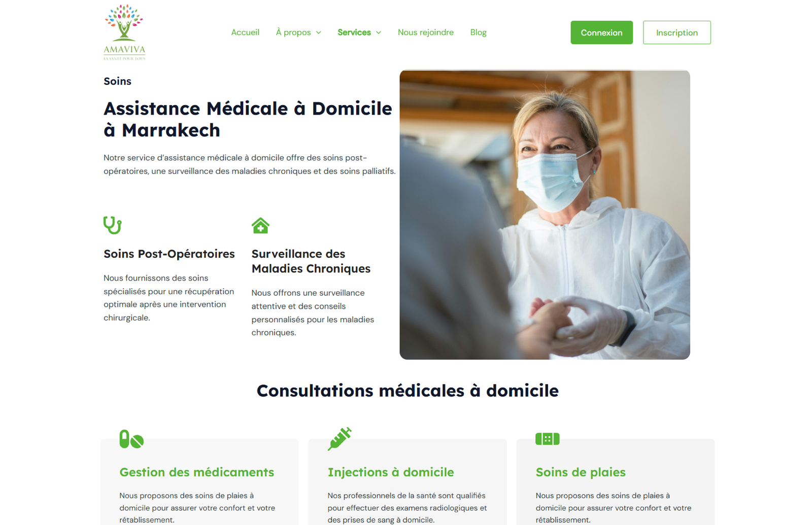Open the Blog link
Image resolution: width=812 pixels, height=525 pixels.
(478, 32)
